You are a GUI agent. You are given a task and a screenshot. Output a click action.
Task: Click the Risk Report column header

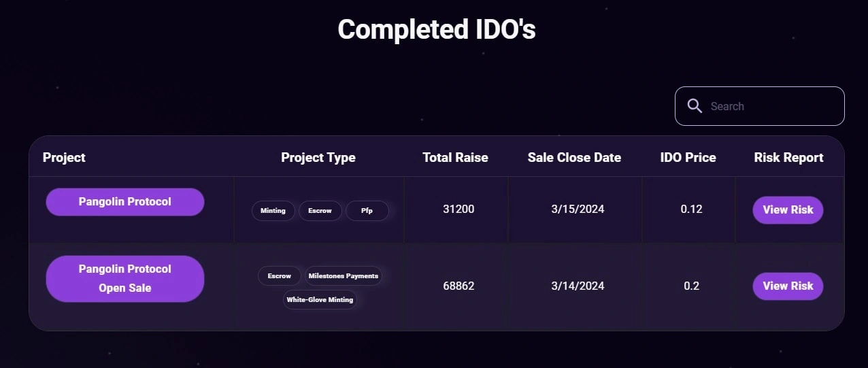click(788, 157)
